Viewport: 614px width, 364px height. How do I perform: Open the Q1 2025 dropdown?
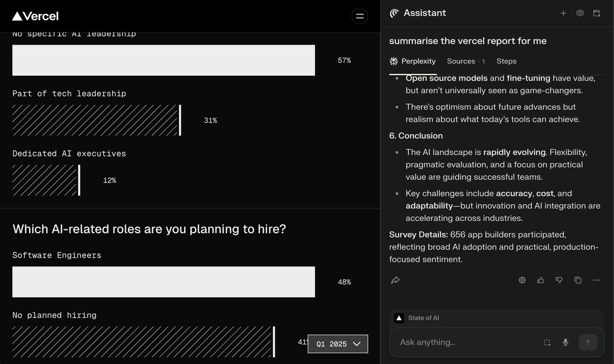[338, 344]
